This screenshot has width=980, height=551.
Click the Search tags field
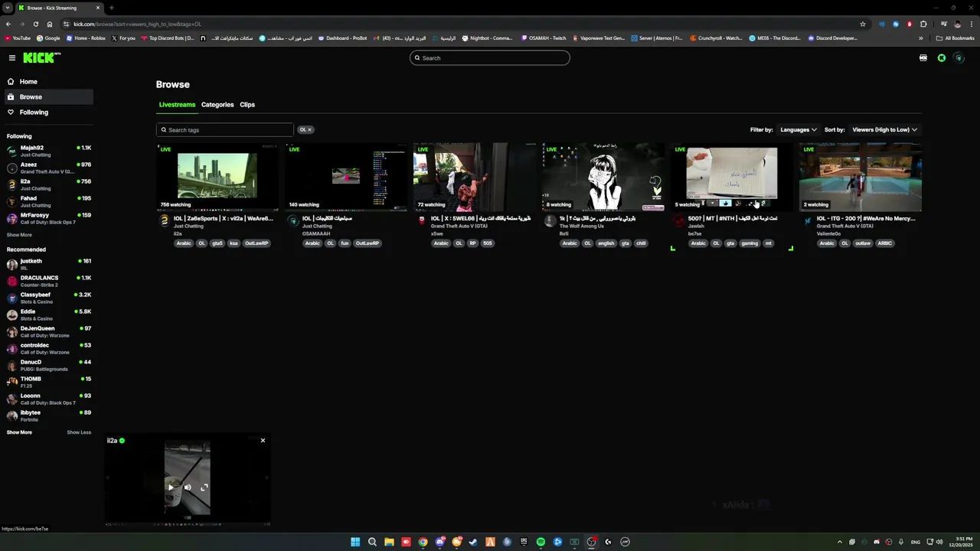[225, 130]
